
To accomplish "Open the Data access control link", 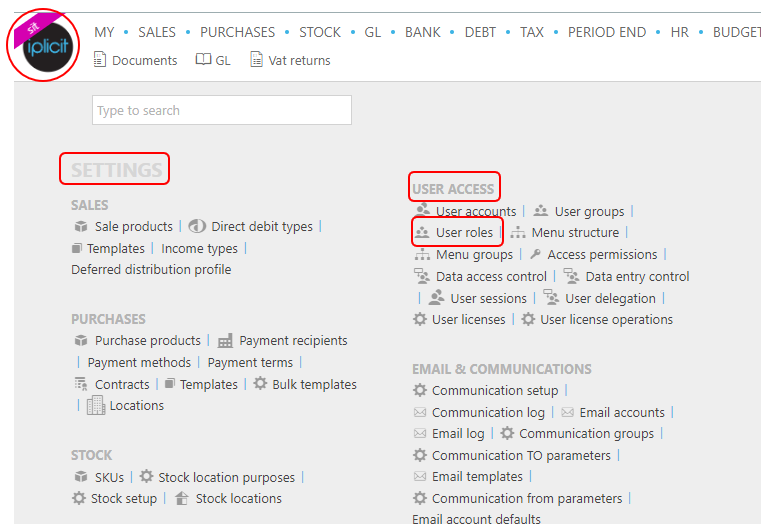I will [x=491, y=277].
